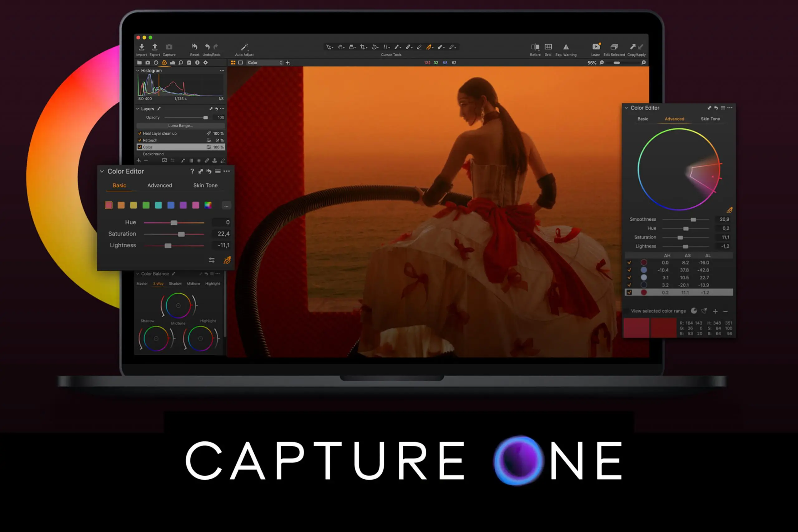Viewport: 798px width, 532px height.
Task: Open the Color tool tab icon
Action: click(164, 63)
